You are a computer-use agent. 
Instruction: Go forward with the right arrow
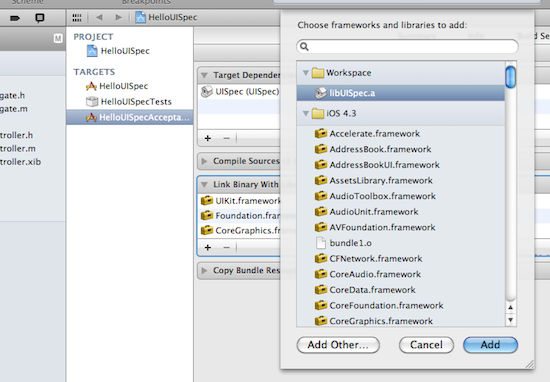119,17
